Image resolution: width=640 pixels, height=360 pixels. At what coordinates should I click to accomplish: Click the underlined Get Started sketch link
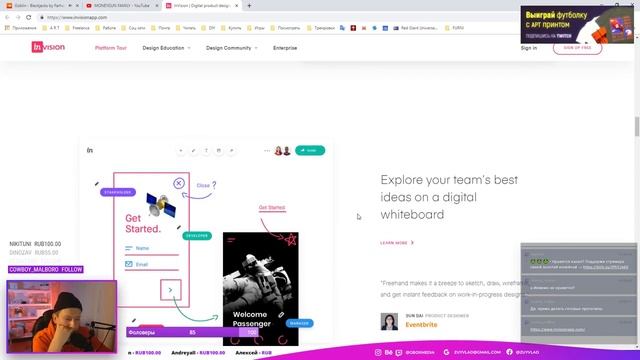pyautogui.click(x=272, y=208)
